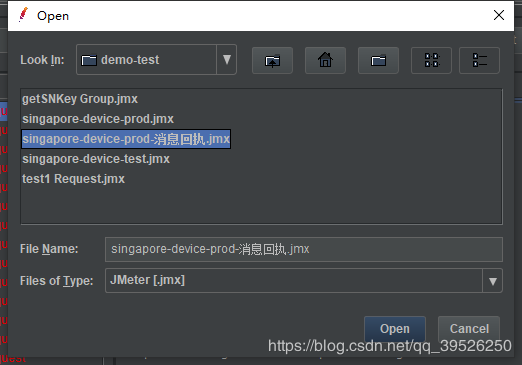The image size is (522, 365).
Task: Select singapore-device-test.jmx file
Action: click(x=96, y=159)
